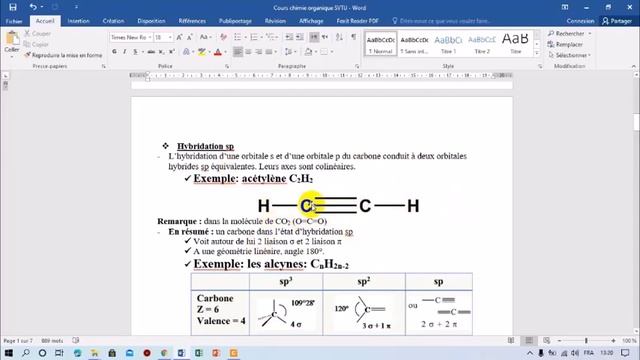
Task: Increase font size with the larger A
Action: pyautogui.click(x=179, y=37)
